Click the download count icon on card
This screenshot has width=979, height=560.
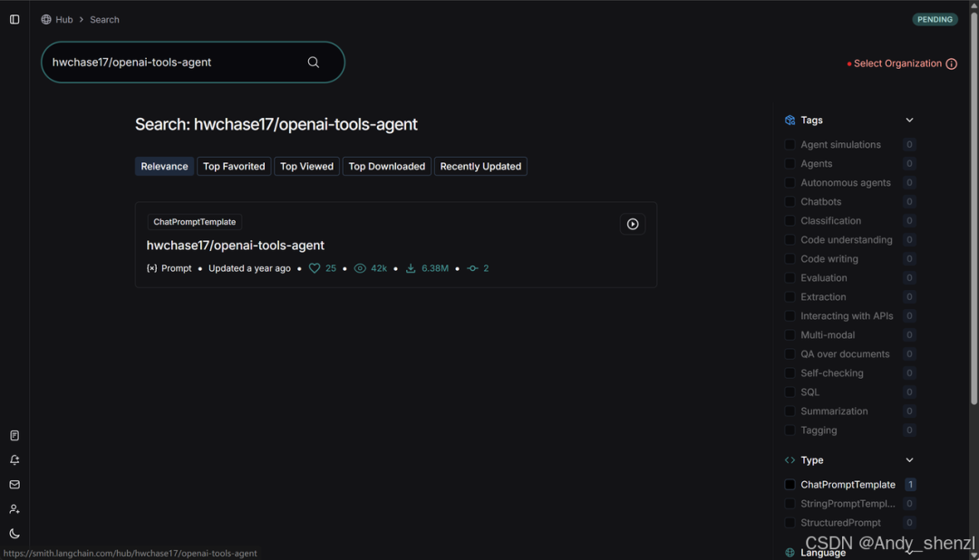coord(411,268)
